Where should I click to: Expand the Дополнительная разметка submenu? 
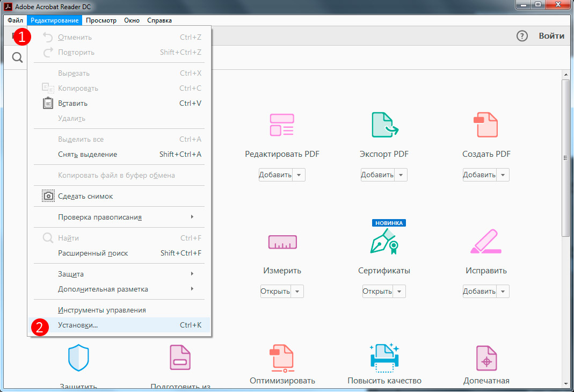(x=119, y=289)
